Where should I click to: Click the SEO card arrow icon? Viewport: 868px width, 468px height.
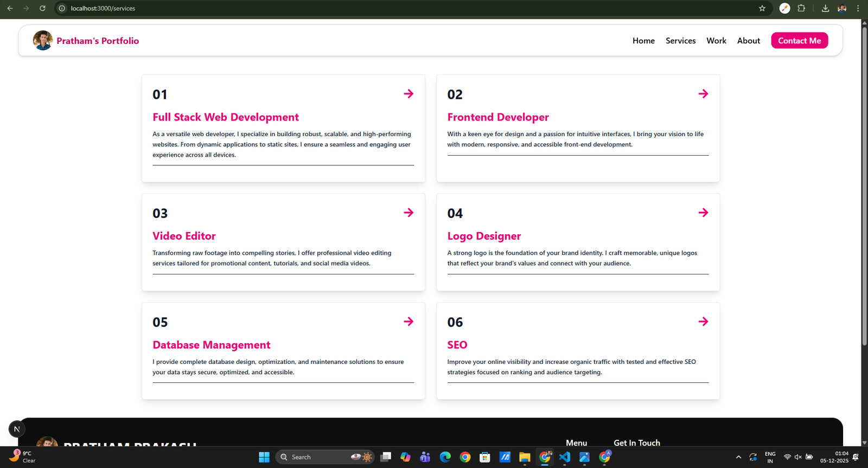(703, 322)
